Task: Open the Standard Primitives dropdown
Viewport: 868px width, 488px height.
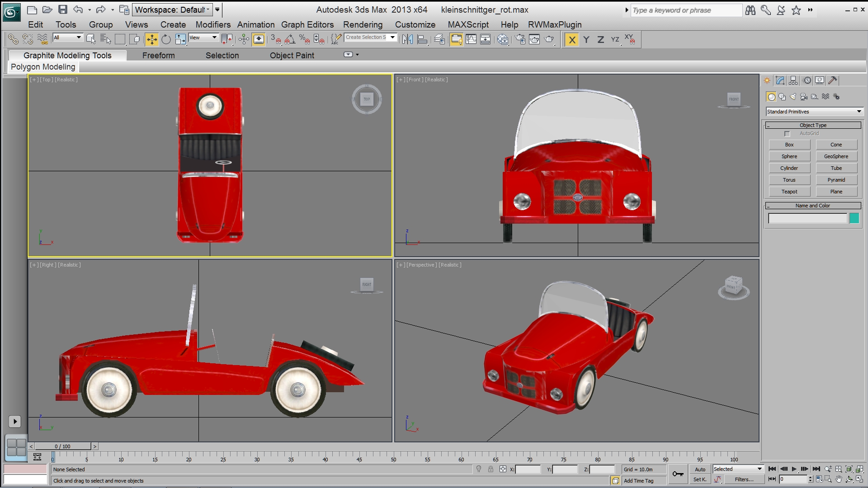Action: coord(814,112)
